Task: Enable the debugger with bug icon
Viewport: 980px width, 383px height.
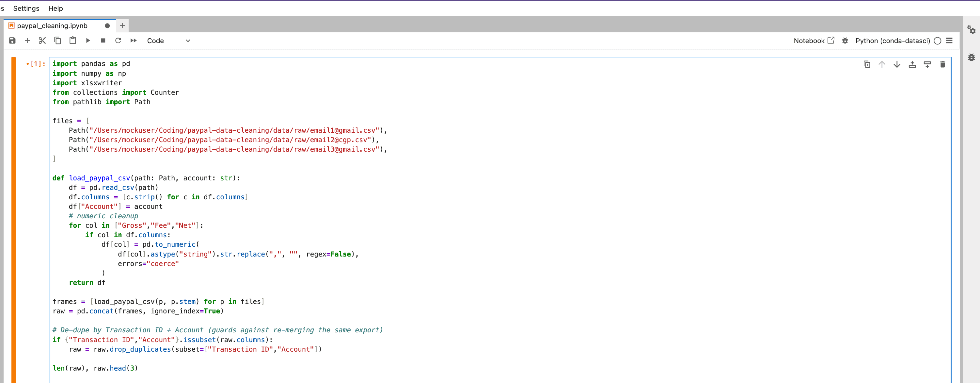Action: pyautogui.click(x=845, y=41)
